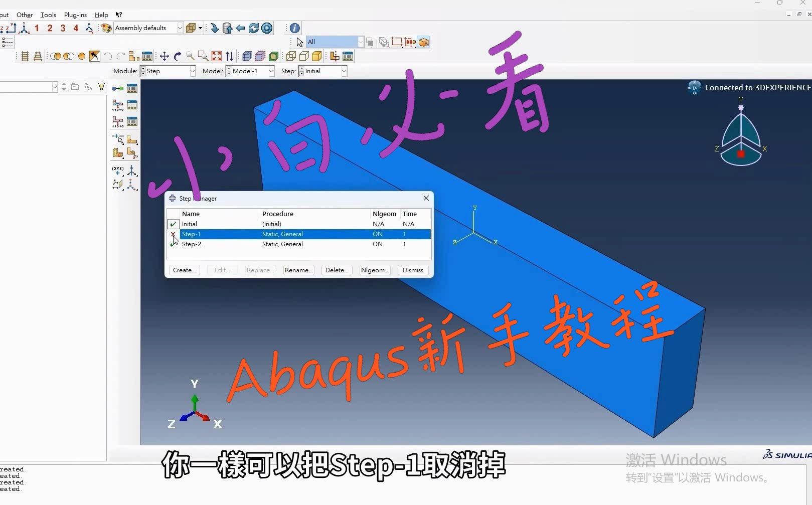Open the Tools menu
812x505 pixels.
pyautogui.click(x=48, y=15)
